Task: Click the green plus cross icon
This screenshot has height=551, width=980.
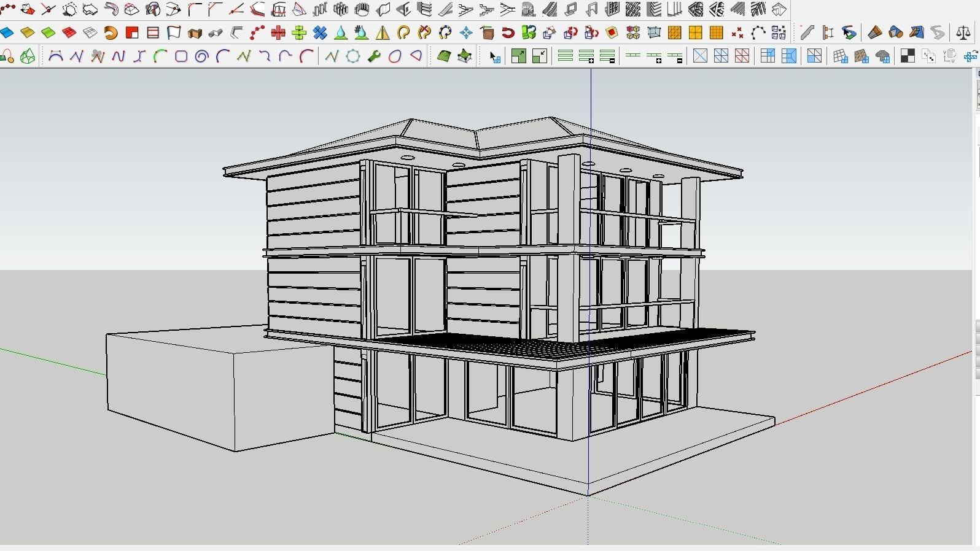Action: [x=299, y=33]
